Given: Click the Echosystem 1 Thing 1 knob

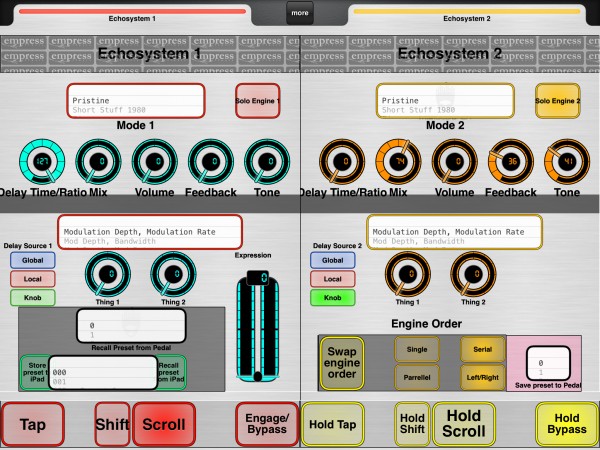Looking at the screenshot, I should point(108,274).
